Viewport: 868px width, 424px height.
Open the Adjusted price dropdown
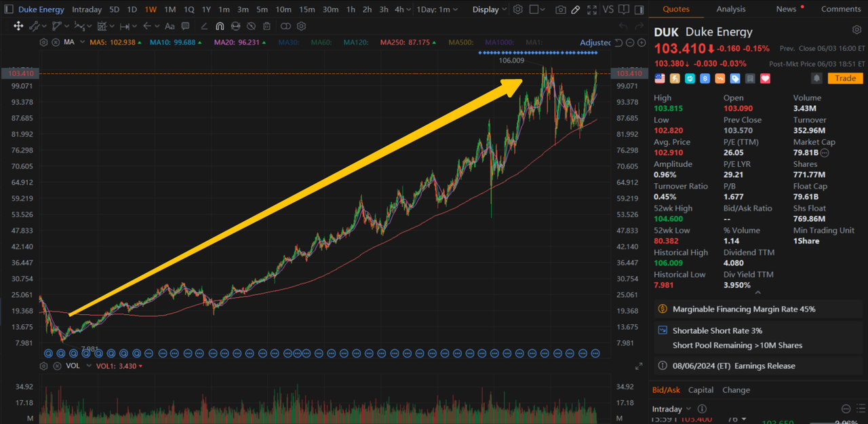pyautogui.click(x=595, y=43)
